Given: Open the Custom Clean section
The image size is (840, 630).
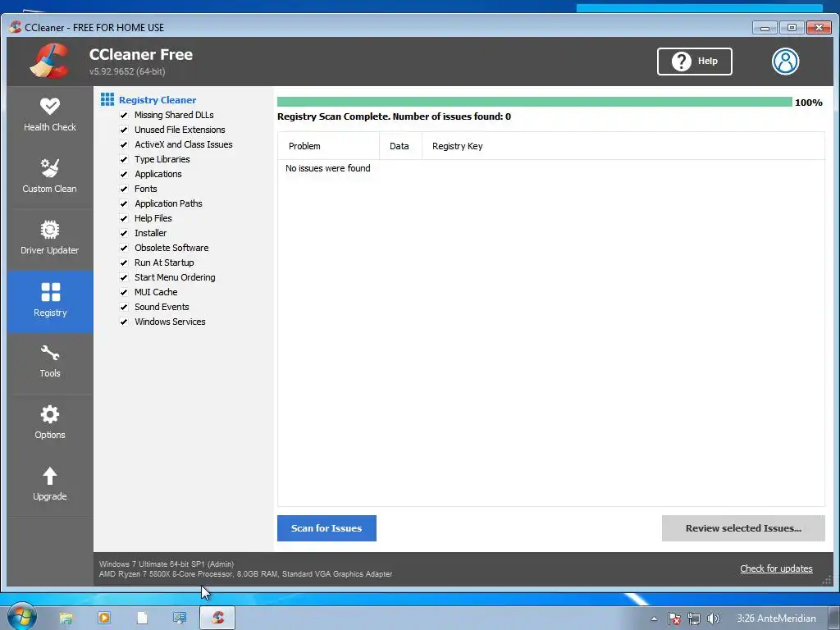Looking at the screenshot, I should 50,177.
